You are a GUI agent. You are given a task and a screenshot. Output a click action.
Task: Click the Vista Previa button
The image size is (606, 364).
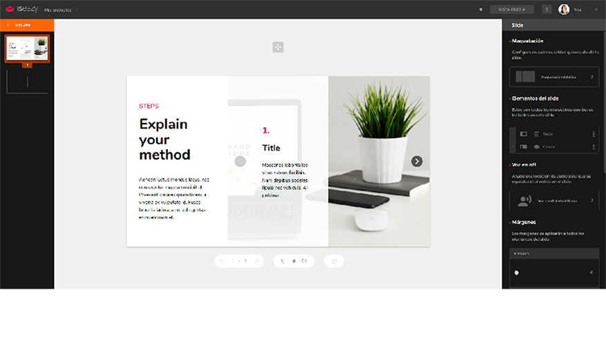[512, 10]
